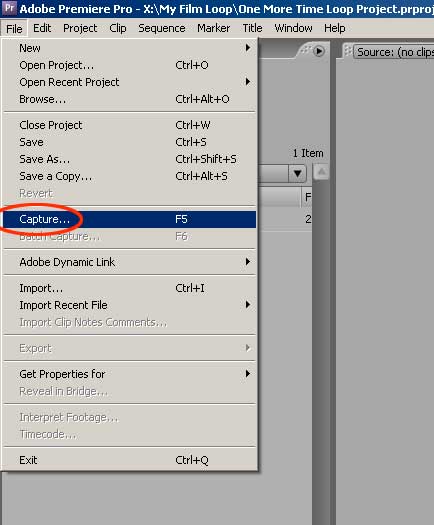Image resolution: width=434 pixels, height=525 pixels.
Task: Open the Marker menu
Action: [x=214, y=28]
